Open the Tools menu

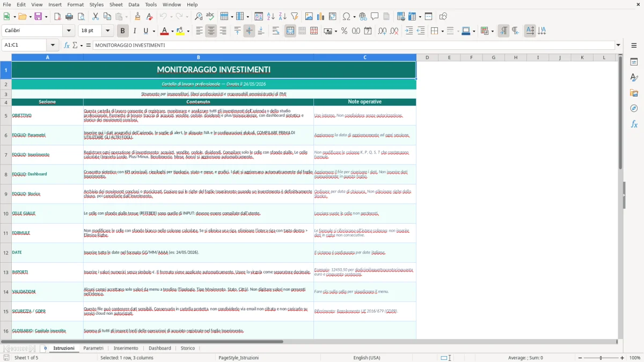click(x=151, y=4)
